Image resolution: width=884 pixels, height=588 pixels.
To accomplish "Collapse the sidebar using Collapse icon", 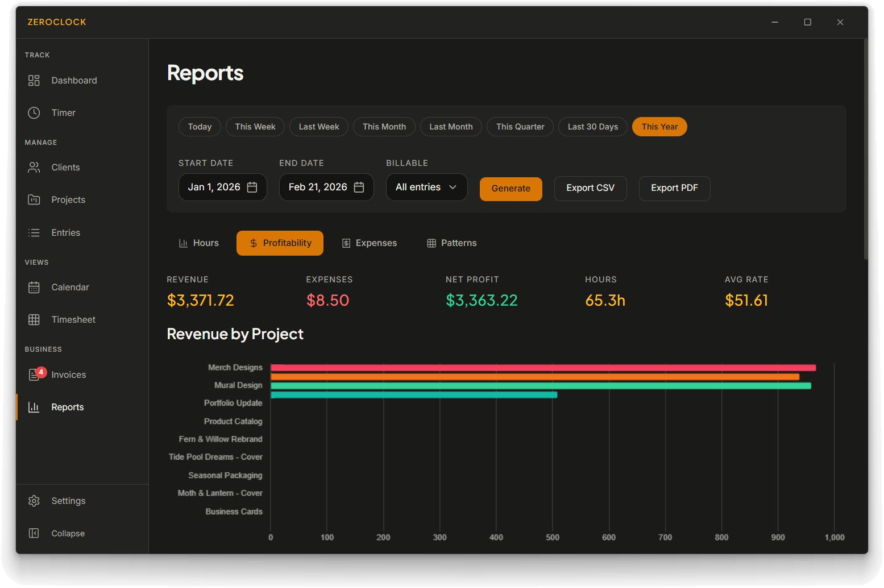I will pyautogui.click(x=34, y=533).
